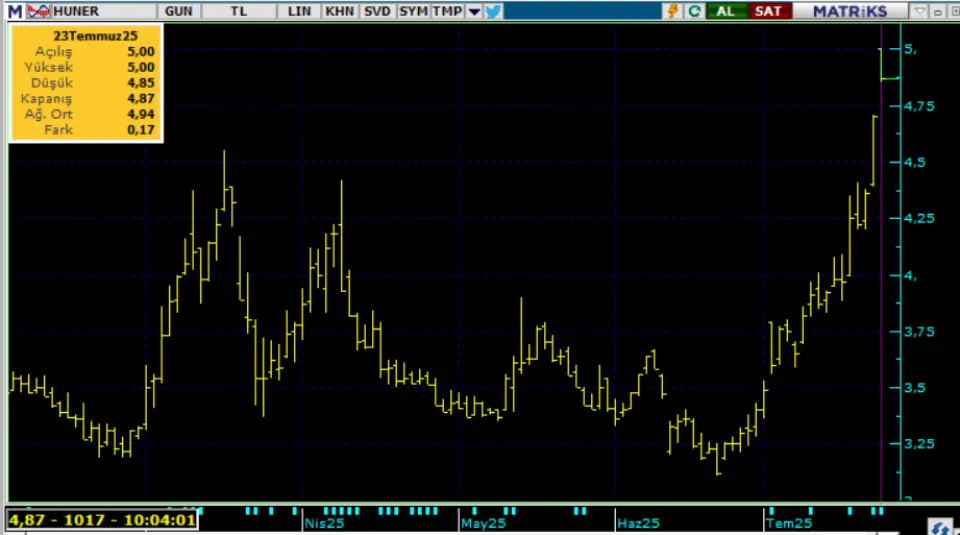
Task: Open the TMP templates button
Action: point(448,11)
